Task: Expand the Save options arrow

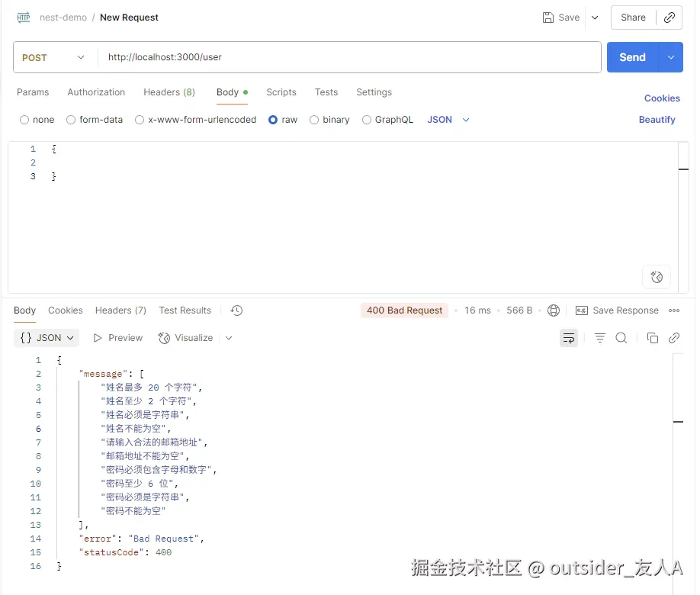Action: (x=595, y=18)
